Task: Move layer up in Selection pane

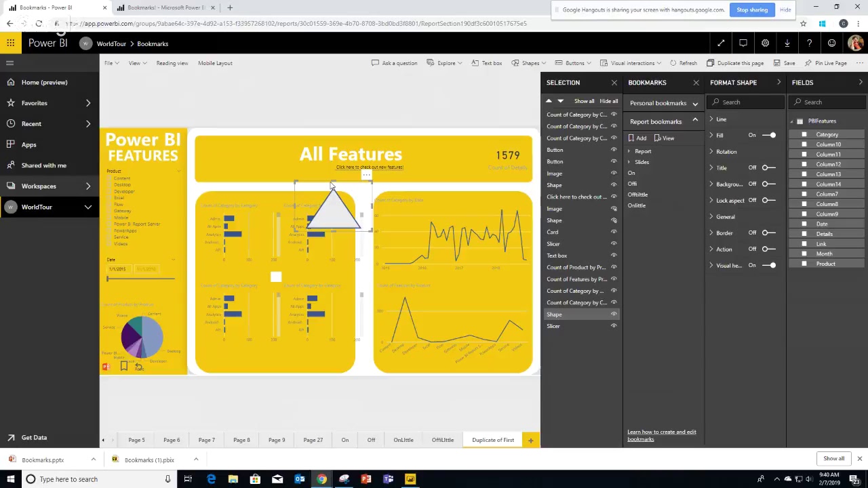Action: tap(549, 101)
